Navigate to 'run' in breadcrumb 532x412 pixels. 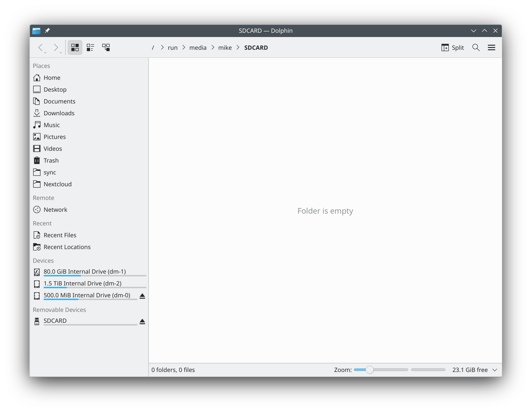173,48
